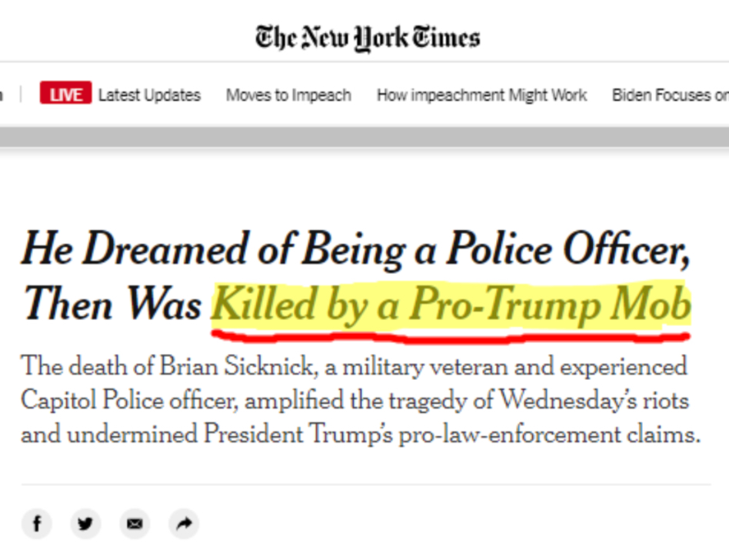Click the red LIVE badge
The height and width of the screenshot is (560, 729).
coord(65,92)
